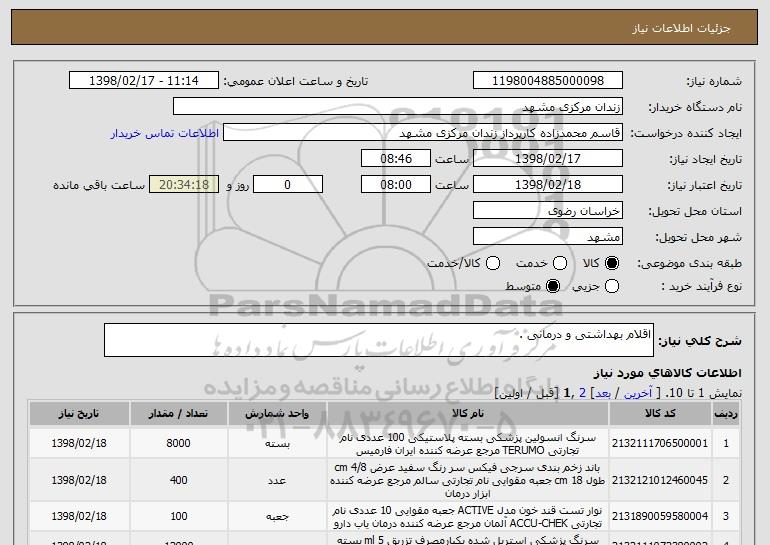Viewport: 770px width, 545px height.
Task: Click the need date 1398/02/18 in row 1
Action: pos(79,443)
